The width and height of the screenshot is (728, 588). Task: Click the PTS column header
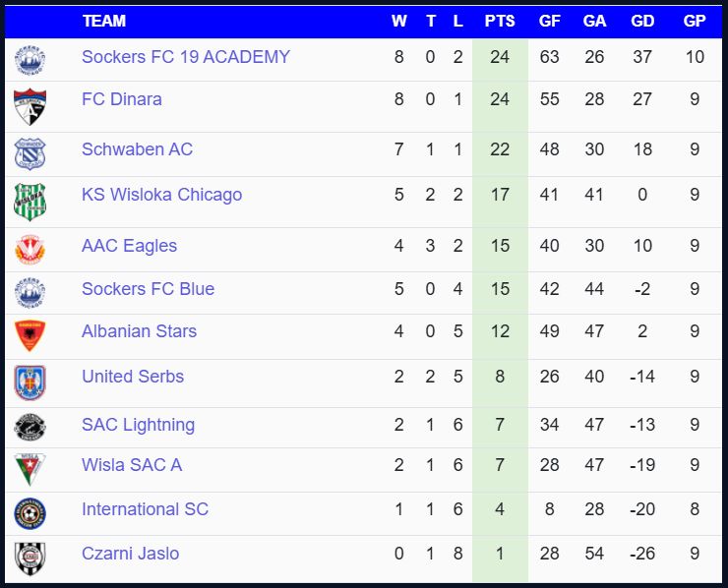tap(500, 21)
